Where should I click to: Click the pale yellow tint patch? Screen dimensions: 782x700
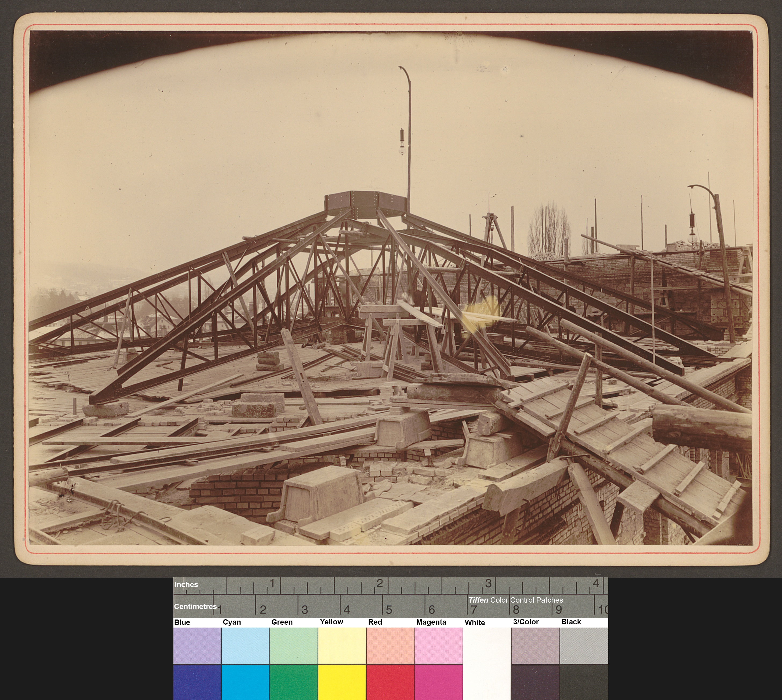pyautogui.click(x=342, y=645)
